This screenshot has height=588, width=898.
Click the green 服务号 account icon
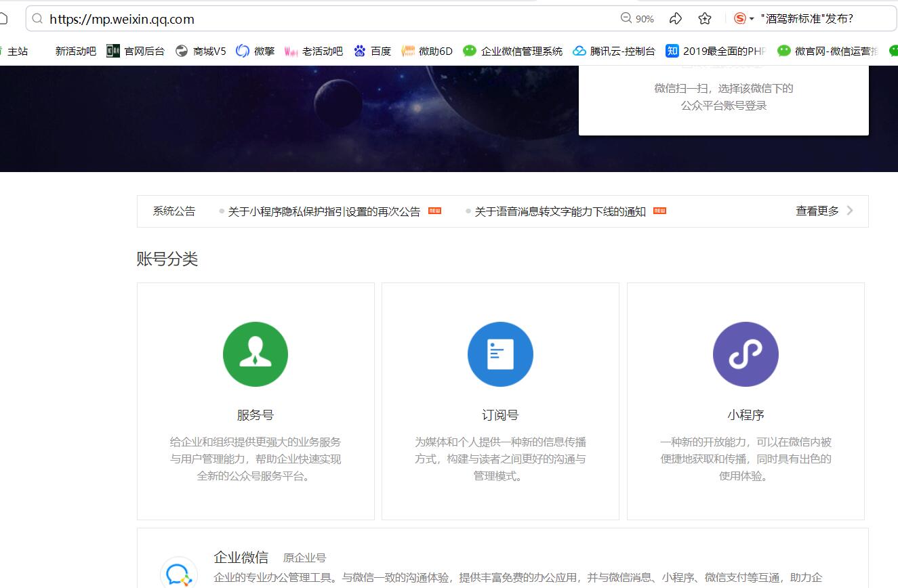(x=256, y=354)
